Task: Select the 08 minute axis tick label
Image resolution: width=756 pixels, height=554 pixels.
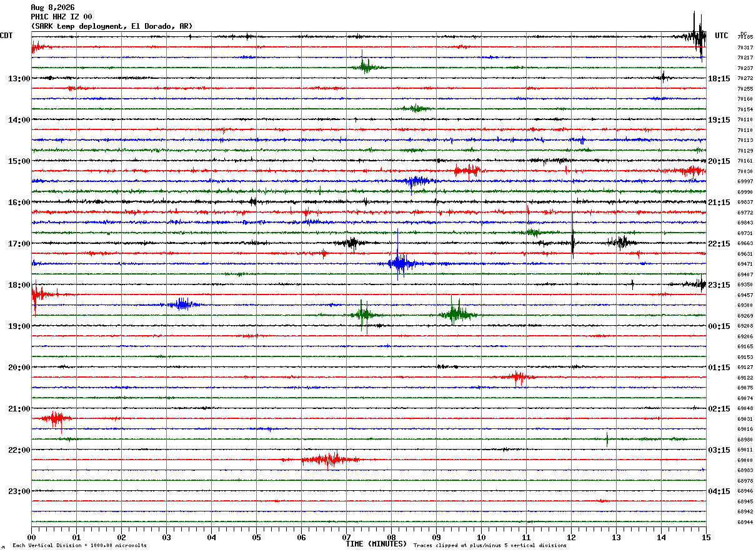Action: pos(391,538)
